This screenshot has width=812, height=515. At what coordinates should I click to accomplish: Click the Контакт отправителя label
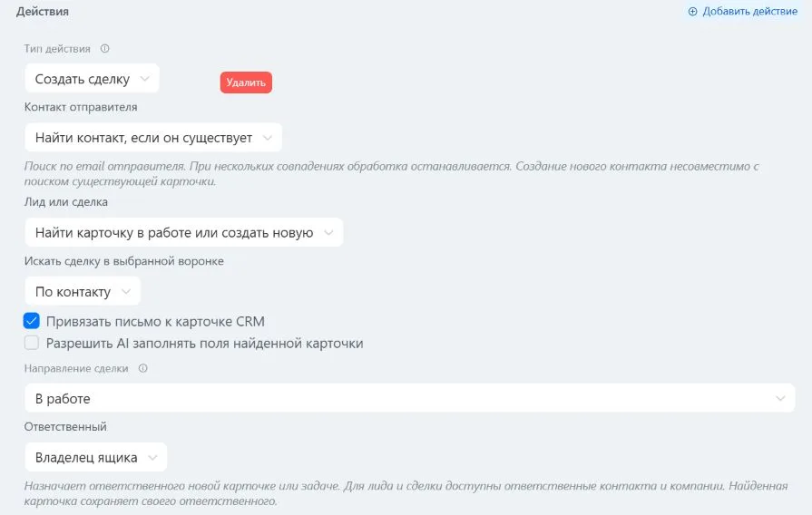click(81, 107)
